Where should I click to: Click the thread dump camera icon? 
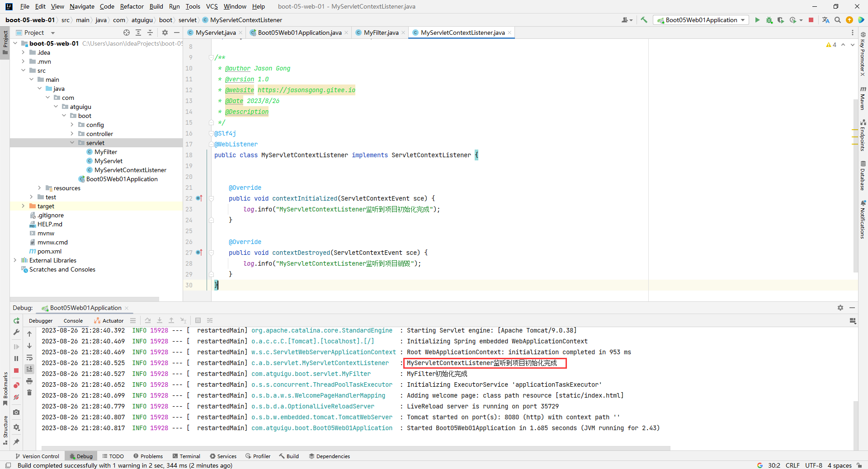coord(16,412)
